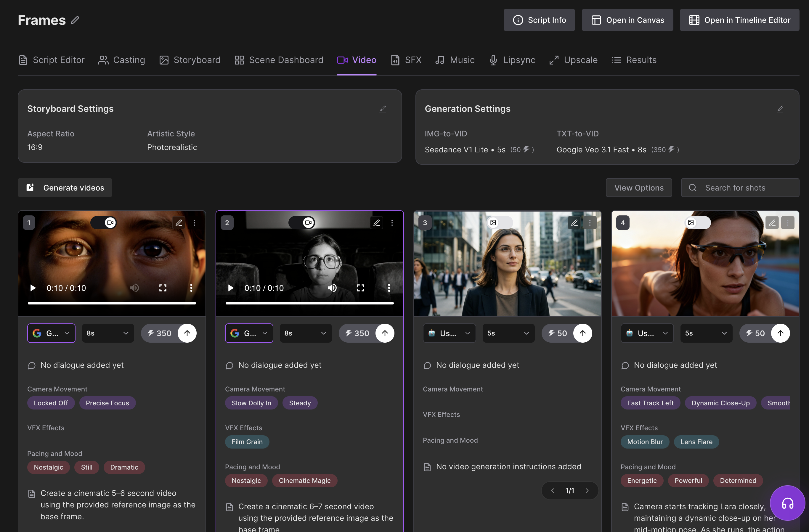Click edit pencil icon on shot 3

pyautogui.click(x=574, y=223)
